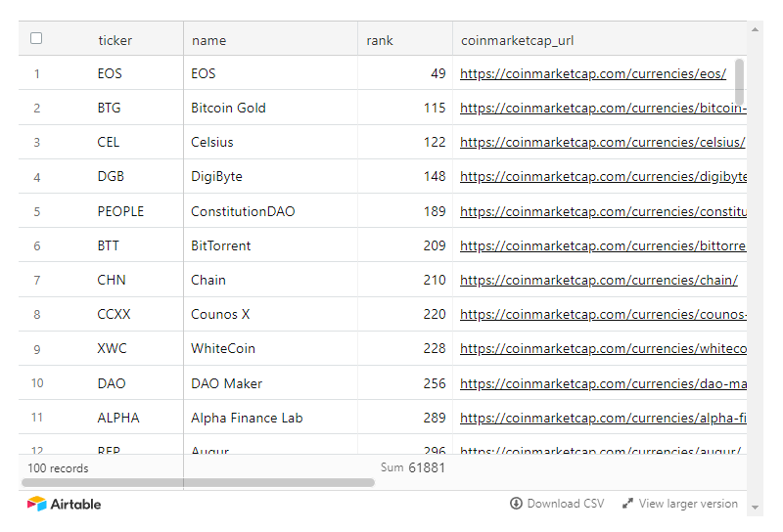
Task: Click the View larger version expand icon
Action: (627, 504)
